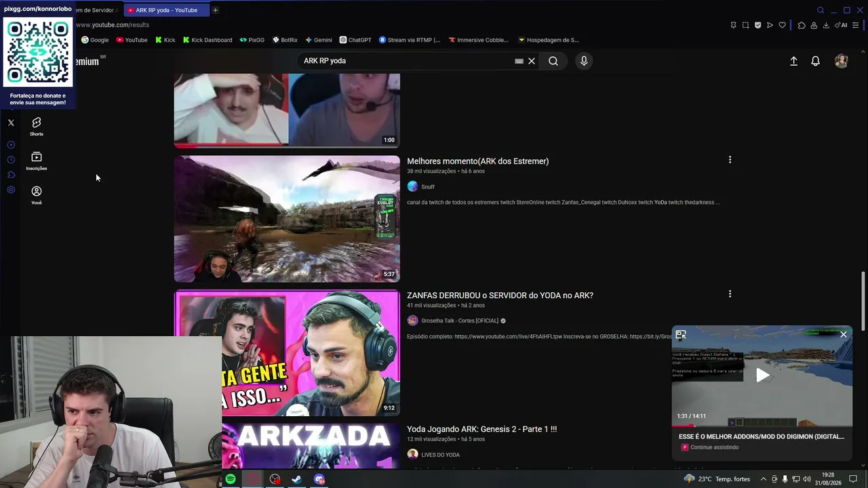Open Steam from the taskbar
868x488 pixels.
coord(296,479)
